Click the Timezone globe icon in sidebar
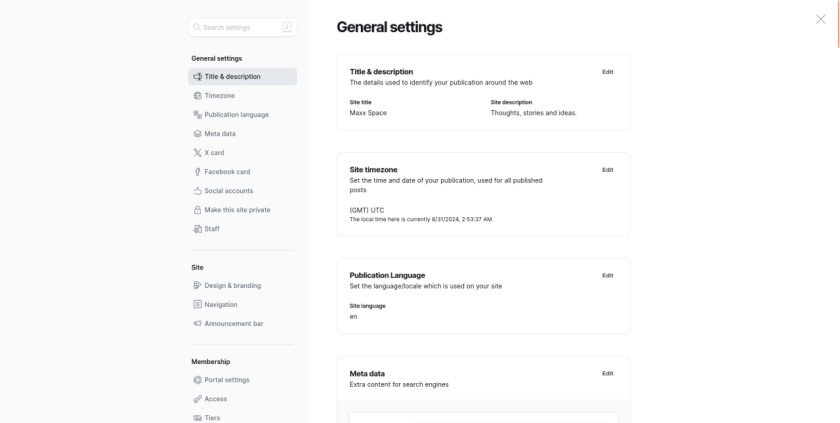The width and height of the screenshot is (840, 423). tap(197, 96)
